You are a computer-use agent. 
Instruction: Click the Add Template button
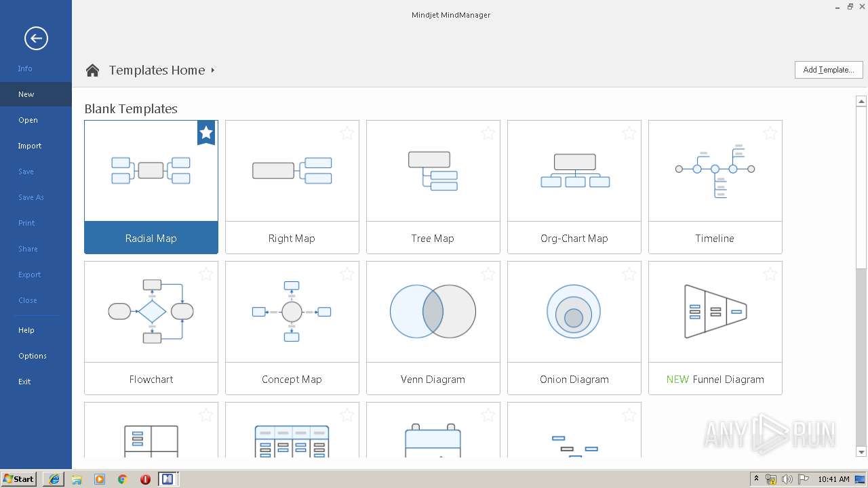click(829, 70)
